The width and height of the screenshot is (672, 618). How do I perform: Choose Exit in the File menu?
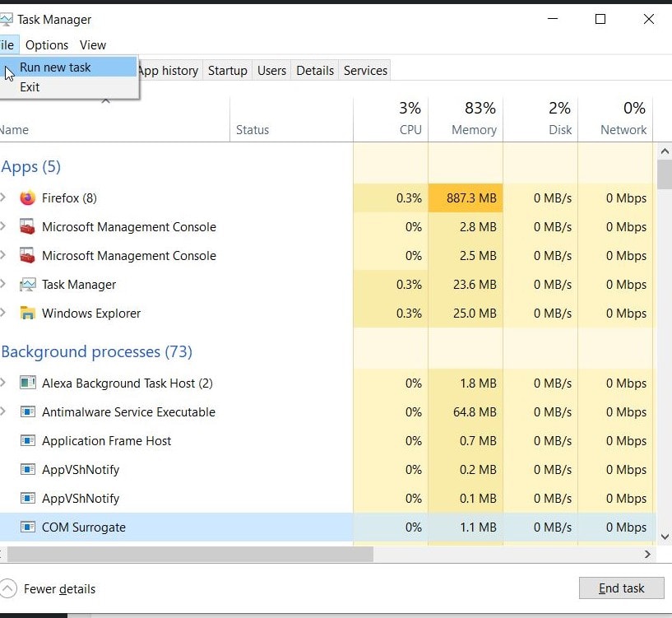point(68,87)
